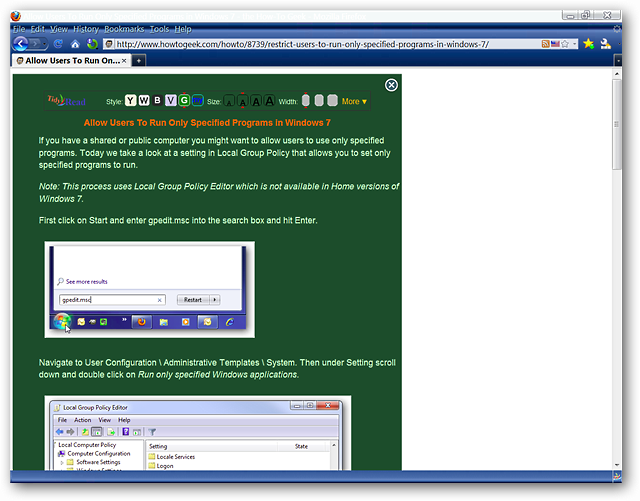Open the Bookmarks menu
Image resolution: width=640 pixels, height=501 pixels.
[124, 29]
